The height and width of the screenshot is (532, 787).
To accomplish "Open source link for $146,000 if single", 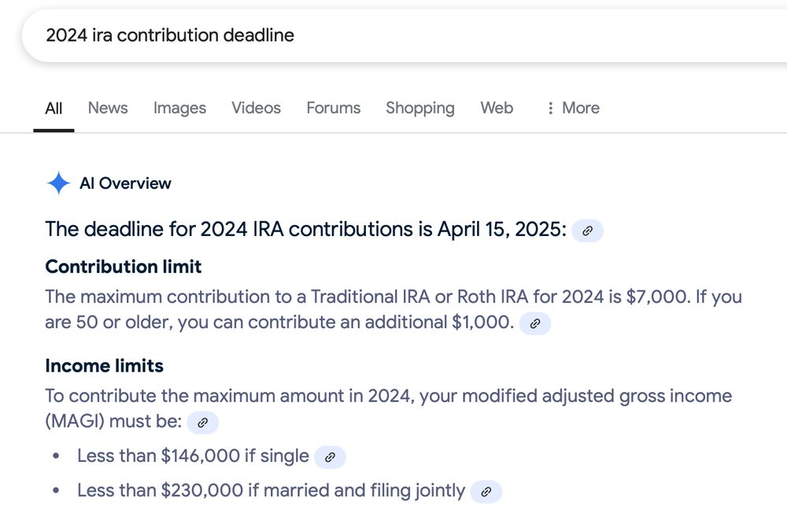I will pos(330,456).
